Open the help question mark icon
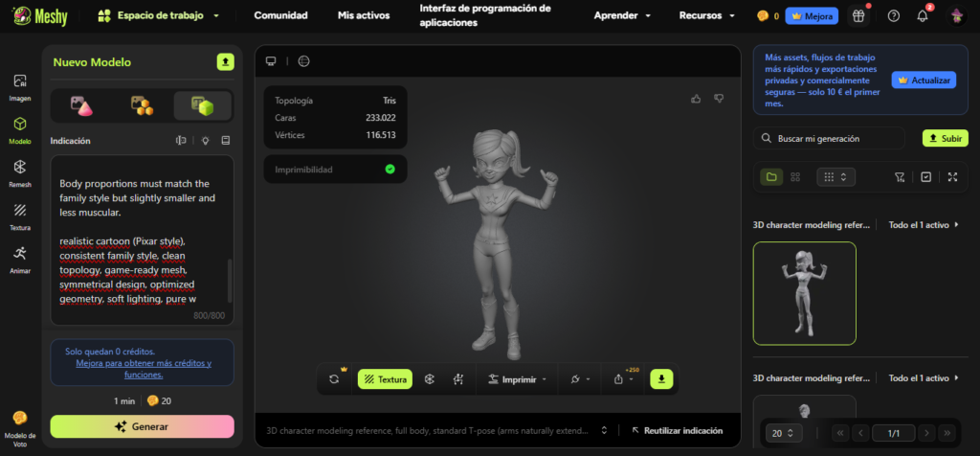This screenshot has width=980, height=456. click(894, 16)
